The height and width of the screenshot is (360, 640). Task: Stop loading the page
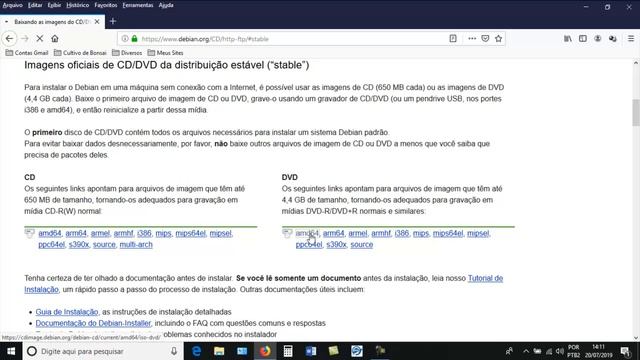(x=40, y=39)
